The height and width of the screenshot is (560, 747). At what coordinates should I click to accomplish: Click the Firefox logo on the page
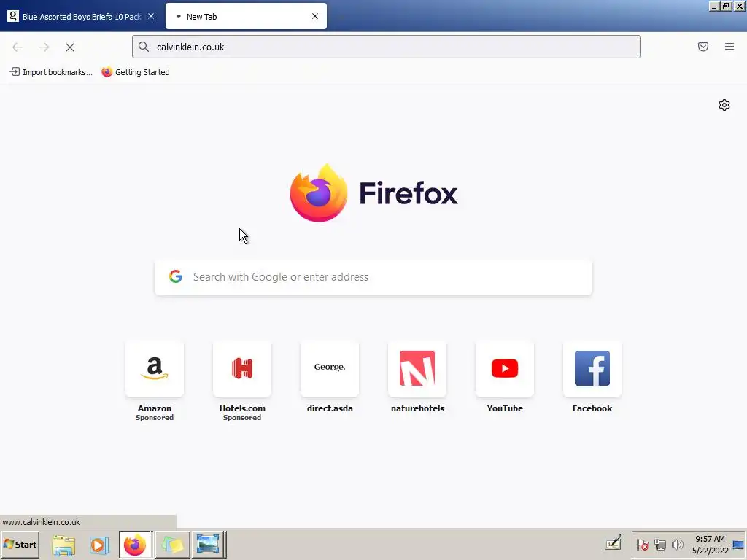point(318,192)
